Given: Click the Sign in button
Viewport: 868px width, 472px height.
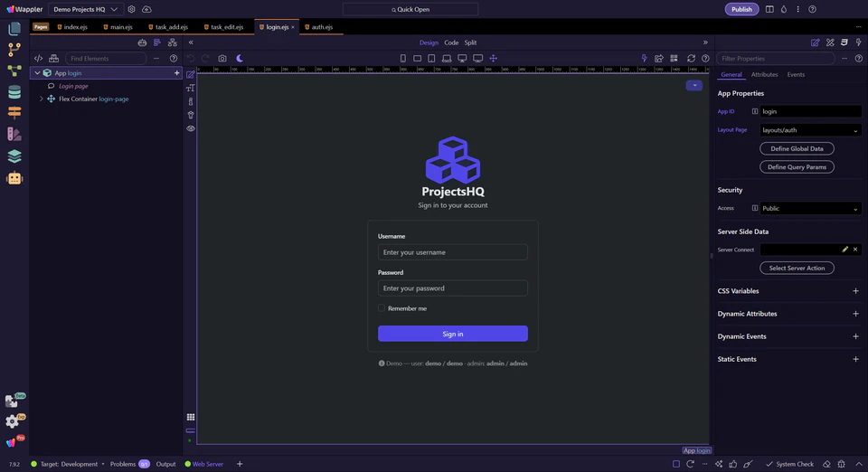Looking at the screenshot, I should pyautogui.click(x=453, y=334).
